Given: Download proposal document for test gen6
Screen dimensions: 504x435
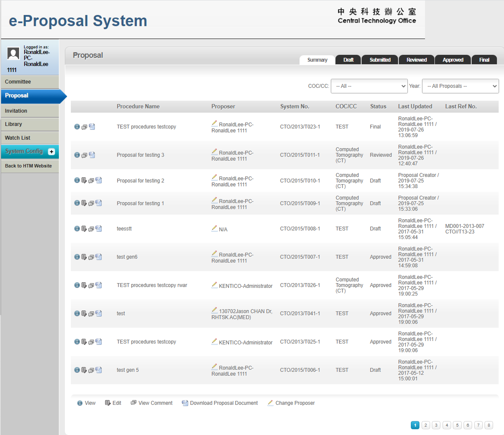Looking at the screenshot, I should pos(98,257).
